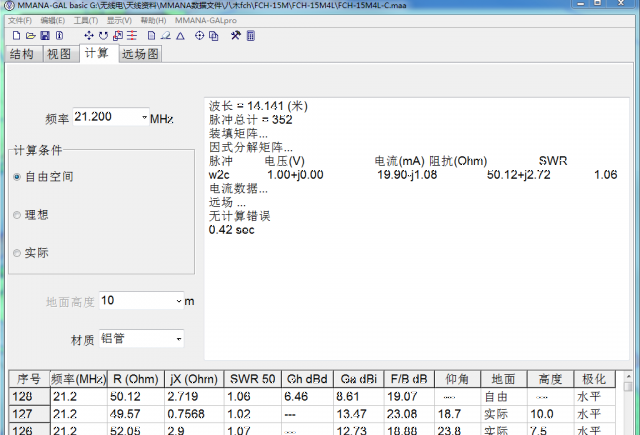Click the 地面 ground column header

(504, 379)
